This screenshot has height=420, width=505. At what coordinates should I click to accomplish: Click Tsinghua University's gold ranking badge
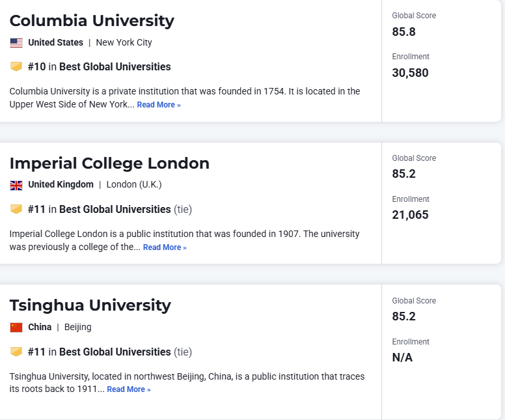(x=16, y=352)
